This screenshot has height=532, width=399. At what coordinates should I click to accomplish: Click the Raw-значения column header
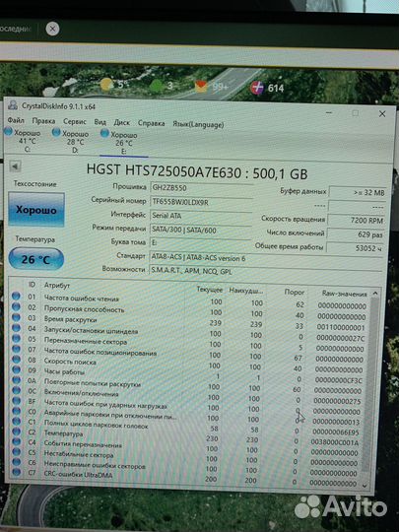tap(344, 294)
